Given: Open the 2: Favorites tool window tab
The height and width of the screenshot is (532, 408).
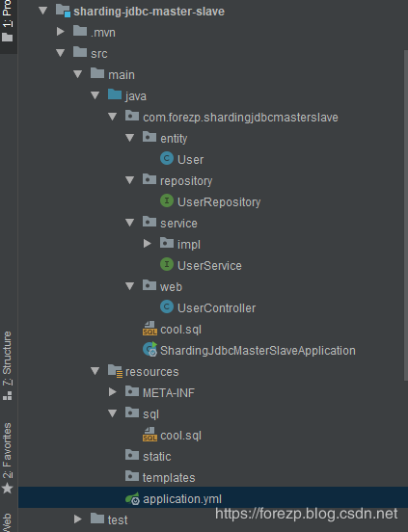Looking at the screenshot, I should [x=8, y=458].
